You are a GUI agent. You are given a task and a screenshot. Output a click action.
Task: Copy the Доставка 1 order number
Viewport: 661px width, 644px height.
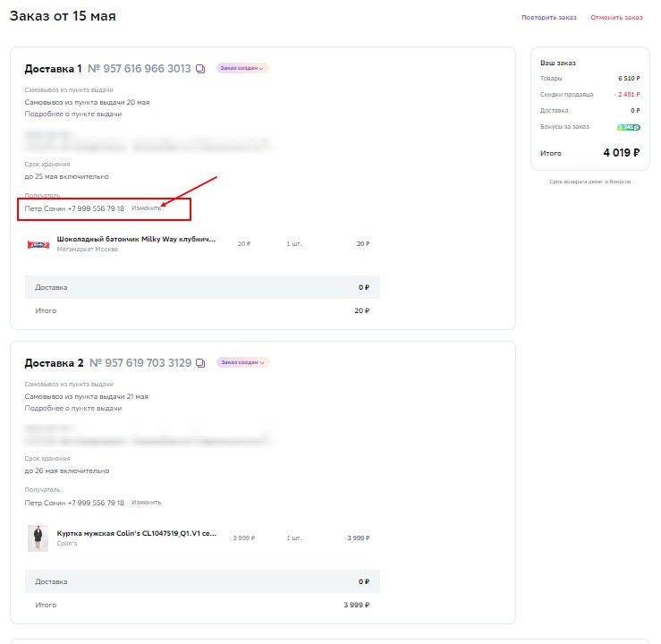pyautogui.click(x=201, y=69)
